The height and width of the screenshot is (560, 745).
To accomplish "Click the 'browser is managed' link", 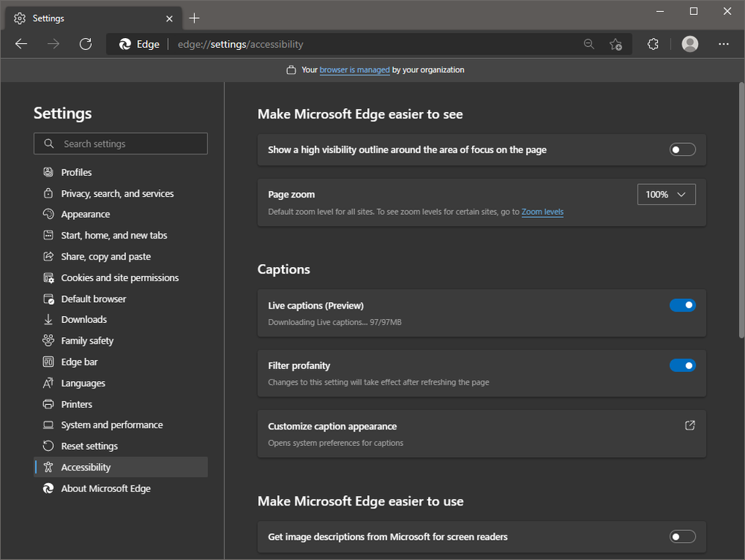I will pyautogui.click(x=354, y=70).
